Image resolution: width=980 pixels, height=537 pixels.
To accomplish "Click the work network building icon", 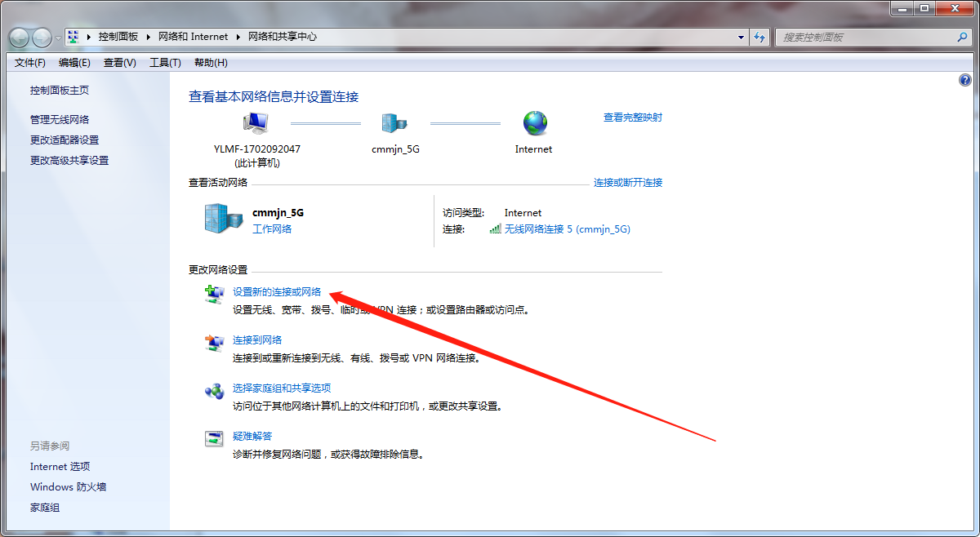I will tap(223, 220).
